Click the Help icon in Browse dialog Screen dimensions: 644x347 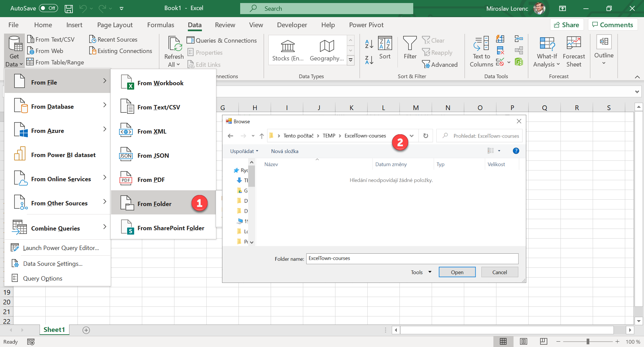coord(516,151)
